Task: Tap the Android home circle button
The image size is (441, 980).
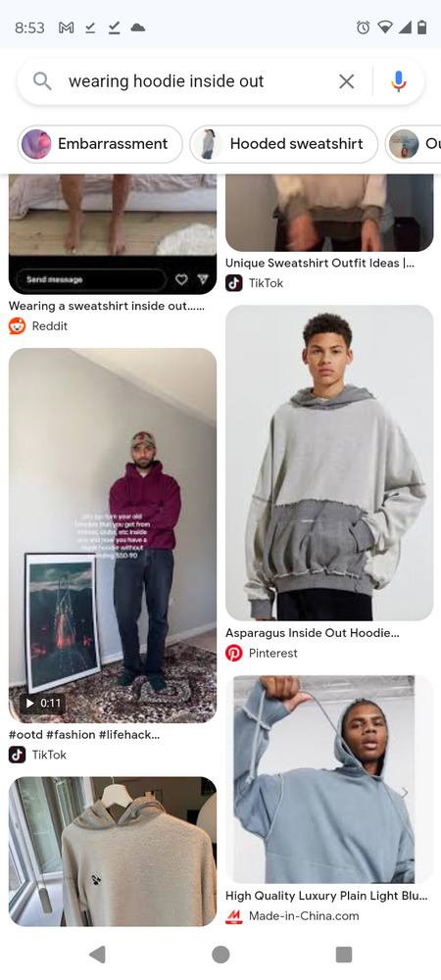Action: tap(220, 955)
